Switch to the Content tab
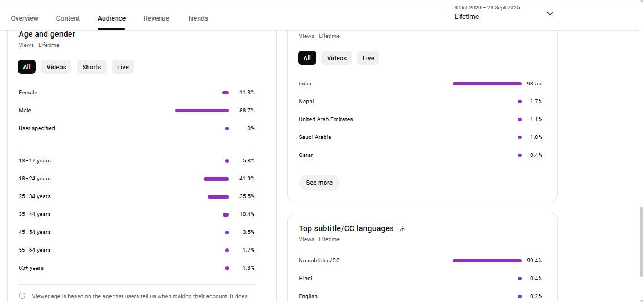The height and width of the screenshot is (302, 644). 68,18
